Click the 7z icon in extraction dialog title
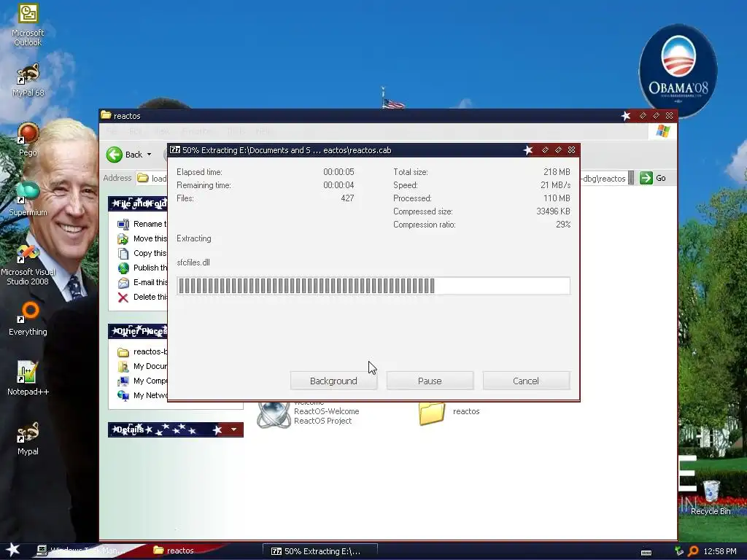 tap(175, 150)
